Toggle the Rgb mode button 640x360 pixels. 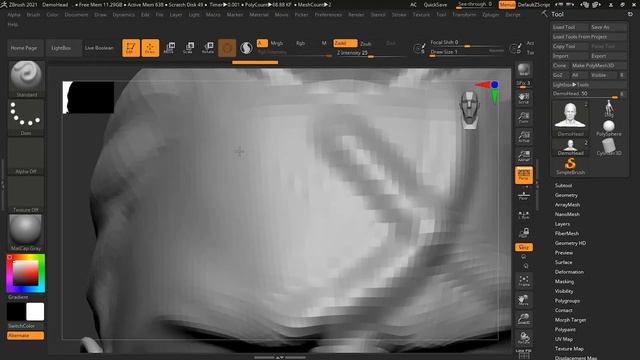(x=300, y=43)
